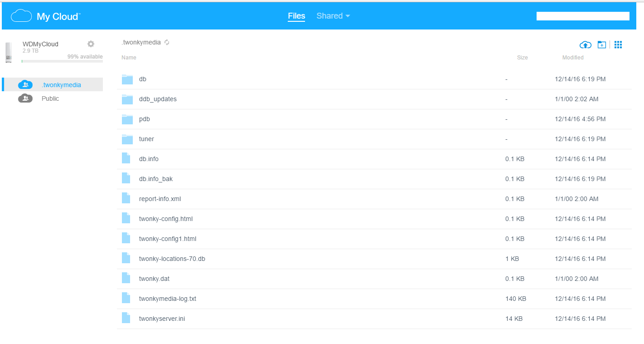Open the Public share in sidebar
644x344 pixels.
point(53,98)
